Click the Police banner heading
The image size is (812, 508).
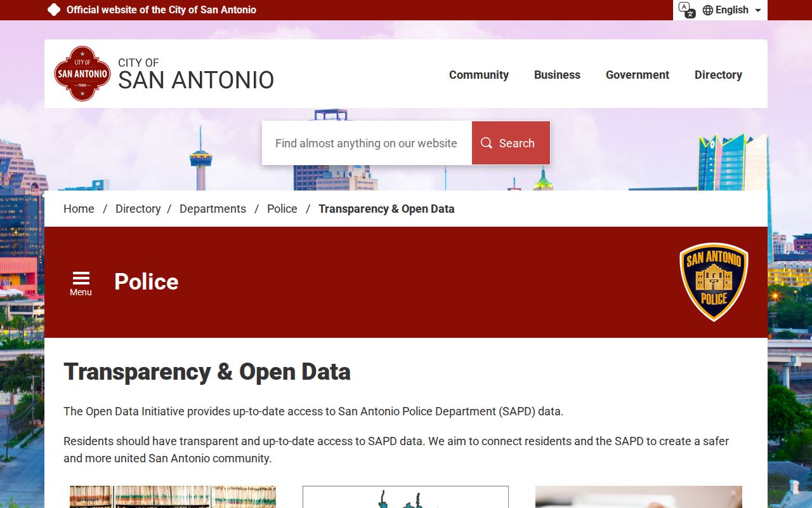(x=147, y=282)
